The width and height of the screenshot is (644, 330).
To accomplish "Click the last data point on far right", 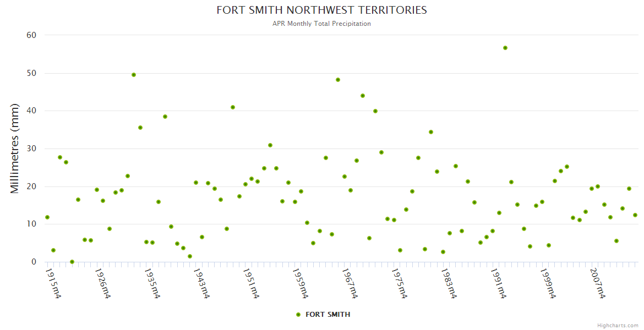I will pos(635,215).
